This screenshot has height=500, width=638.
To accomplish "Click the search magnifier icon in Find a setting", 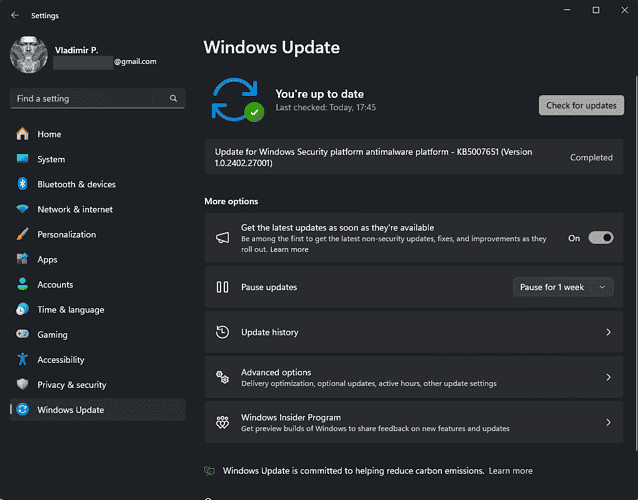I will tap(174, 99).
